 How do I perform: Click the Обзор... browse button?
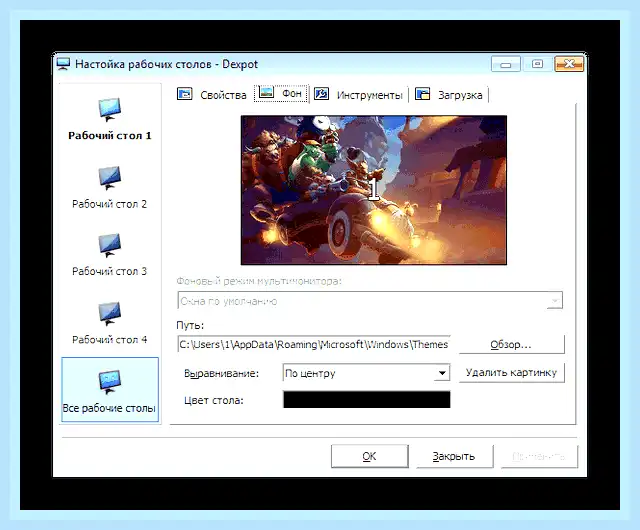click(511, 345)
